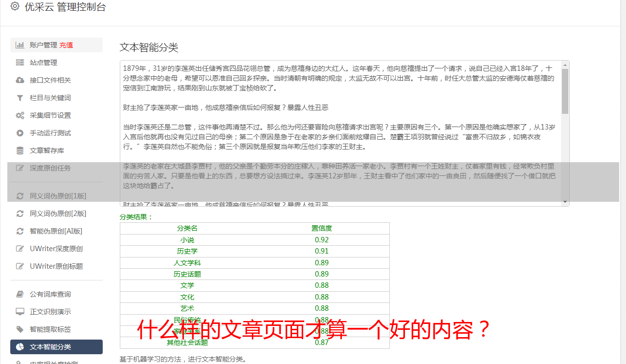Click the 艺术 category cell
This screenshot has height=364, width=626.
coord(187,308)
